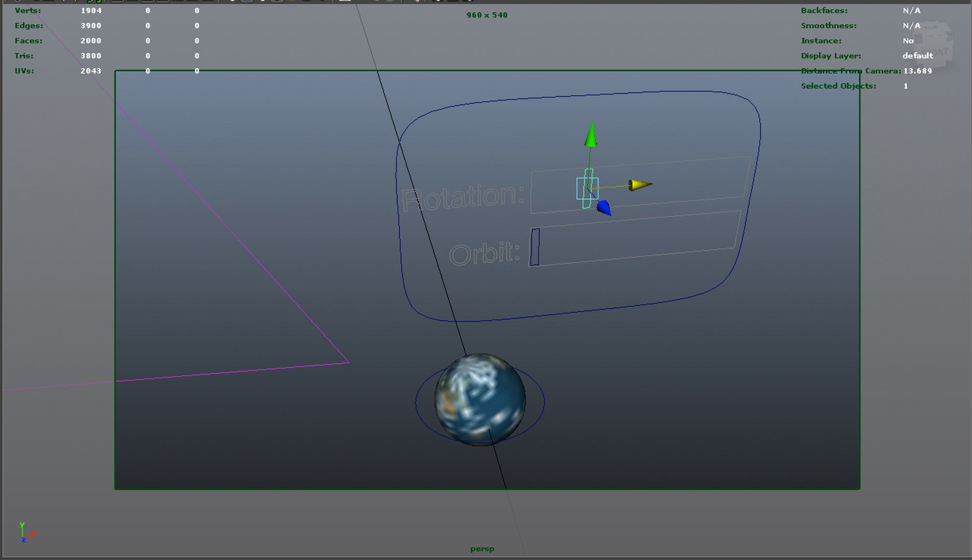Select the textured Earth sphere
The height and width of the screenshot is (560, 972).
click(480, 399)
